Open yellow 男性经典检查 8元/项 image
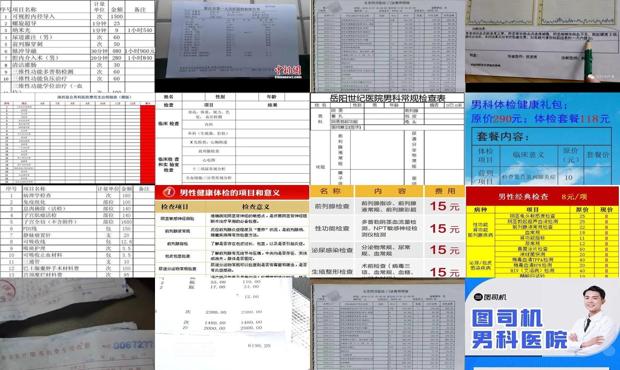This screenshot has width=620, height=370. click(542, 231)
